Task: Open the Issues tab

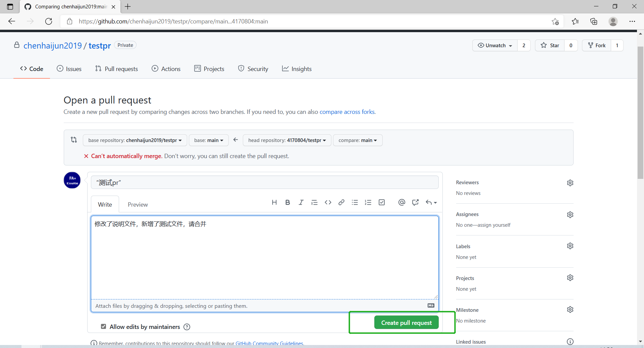Action: [x=69, y=69]
